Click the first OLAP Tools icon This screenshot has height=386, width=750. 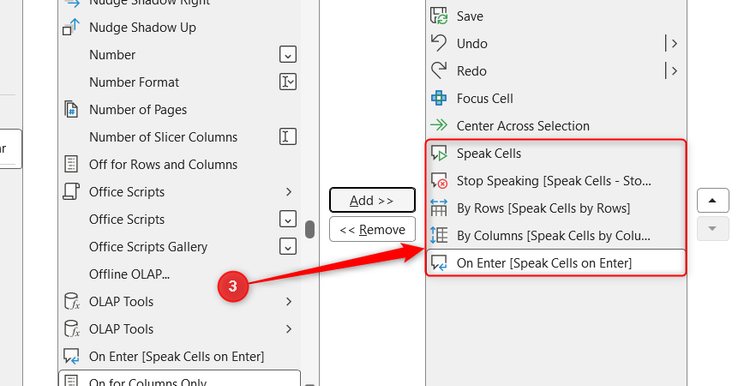(x=71, y=301)
